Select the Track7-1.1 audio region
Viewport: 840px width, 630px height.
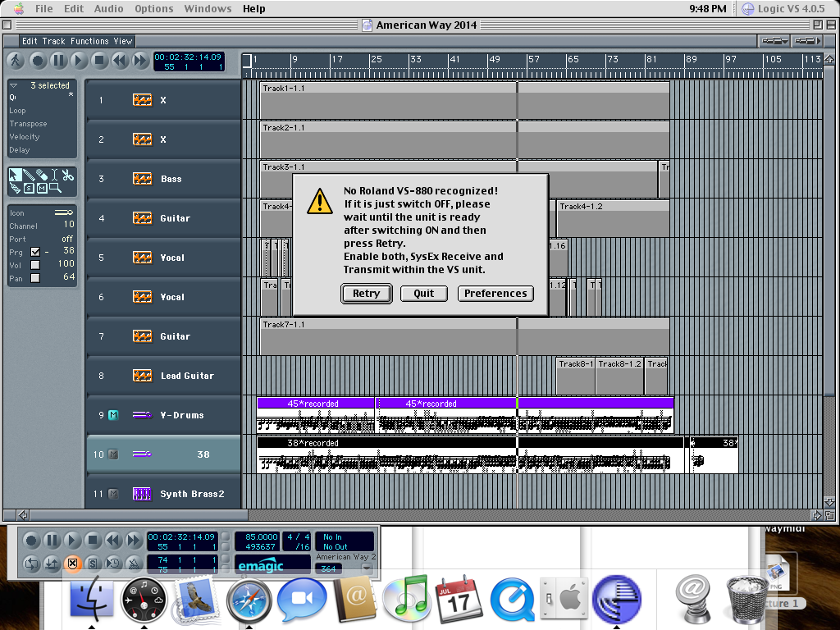pos(464,336)
